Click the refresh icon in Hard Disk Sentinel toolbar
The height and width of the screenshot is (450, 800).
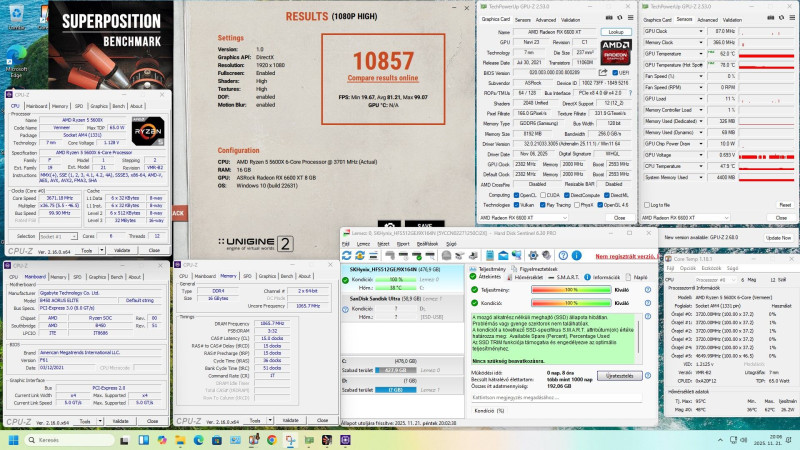click(x=346, y=256)
